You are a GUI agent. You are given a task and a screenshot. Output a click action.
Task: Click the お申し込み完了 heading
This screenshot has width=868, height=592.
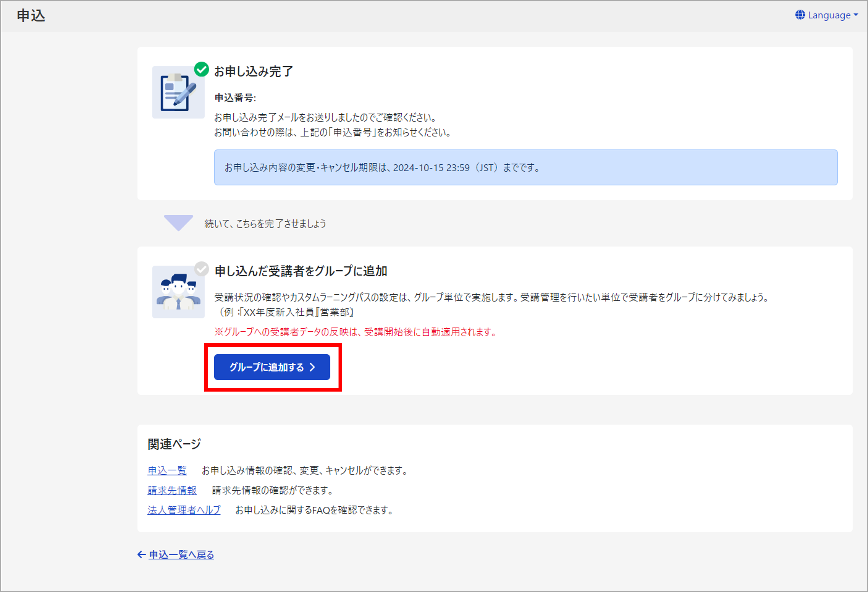coord(254,71)
